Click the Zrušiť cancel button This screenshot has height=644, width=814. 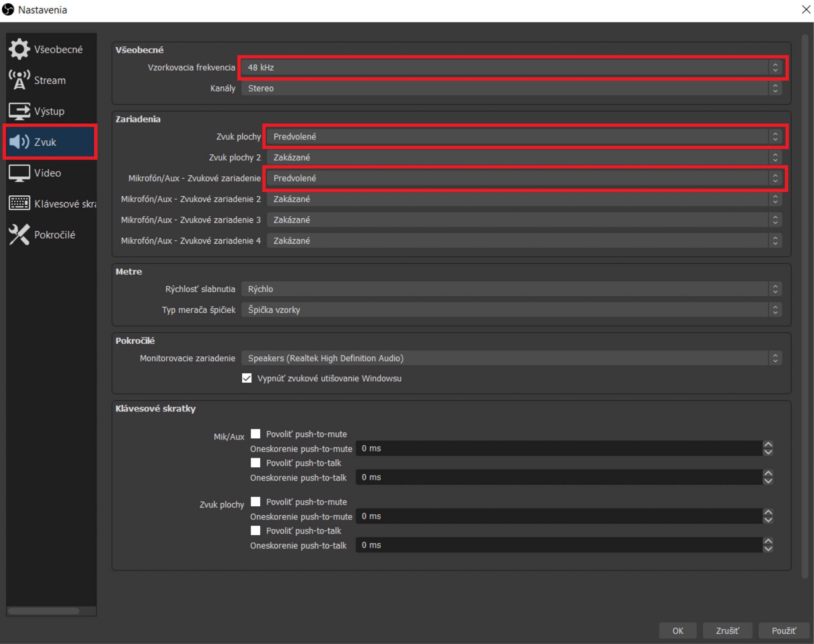(727, 630)
